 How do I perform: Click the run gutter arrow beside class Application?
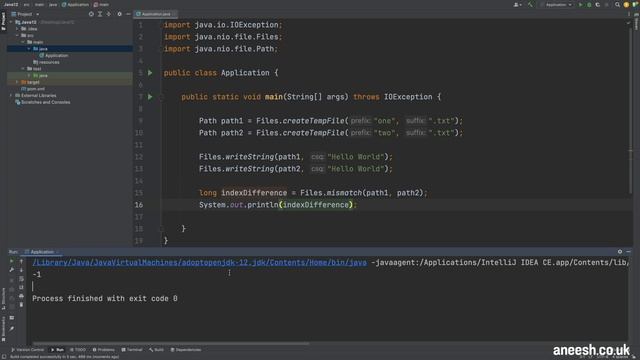coord(150,73)
